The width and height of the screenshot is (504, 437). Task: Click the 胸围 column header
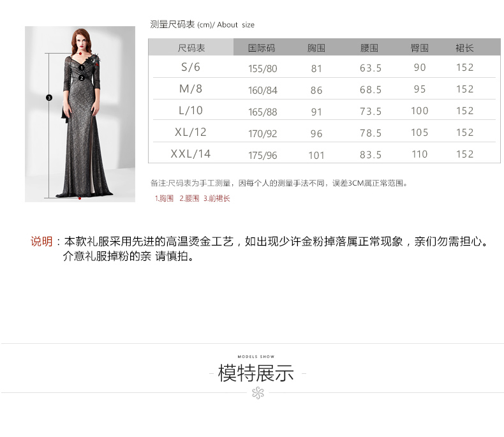click(x=316, y=48)
